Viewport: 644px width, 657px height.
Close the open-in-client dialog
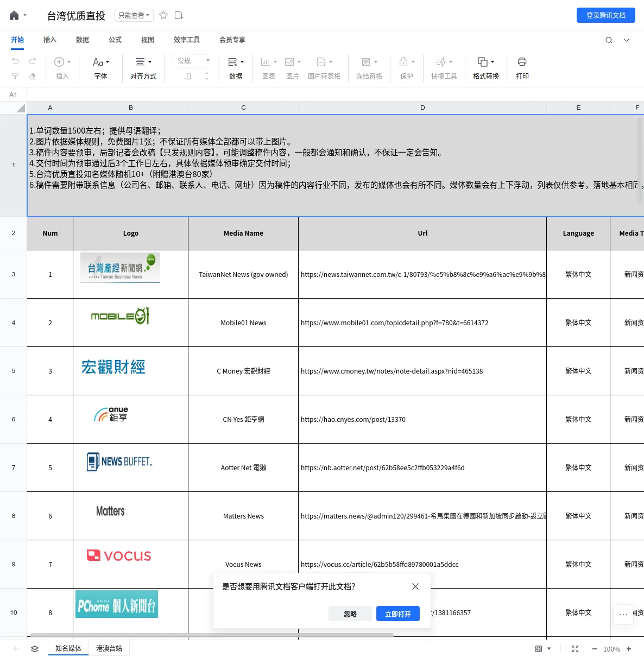tap(415, 586)
